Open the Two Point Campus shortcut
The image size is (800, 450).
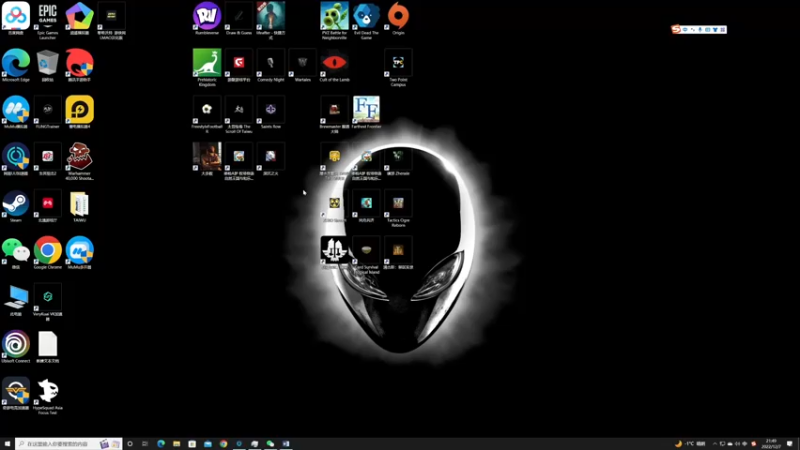pos(398,67)
